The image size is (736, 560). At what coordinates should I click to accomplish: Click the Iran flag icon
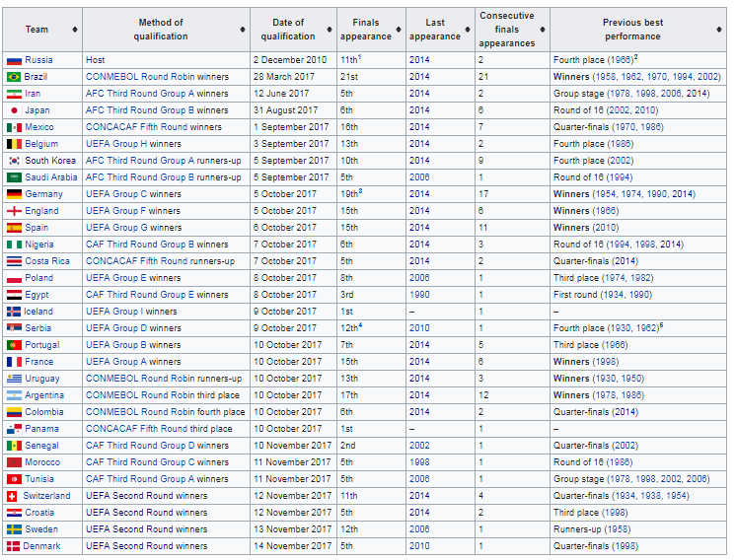point(14,94)
